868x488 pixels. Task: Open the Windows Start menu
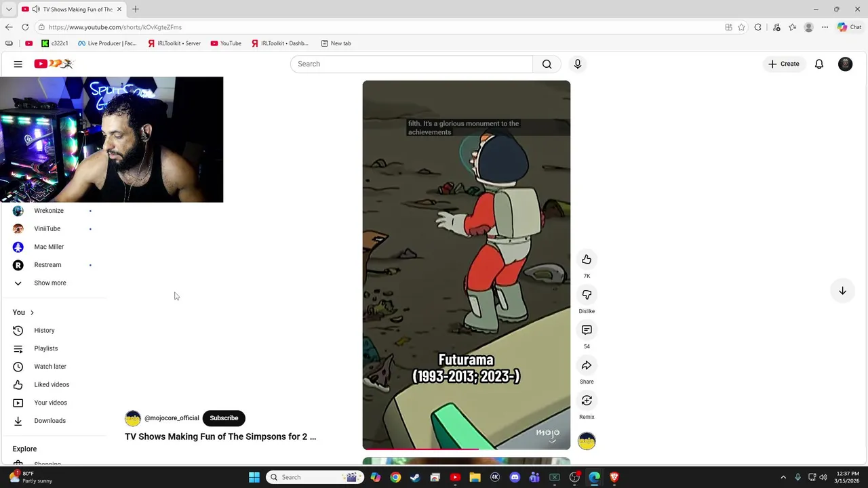(254, 477)
